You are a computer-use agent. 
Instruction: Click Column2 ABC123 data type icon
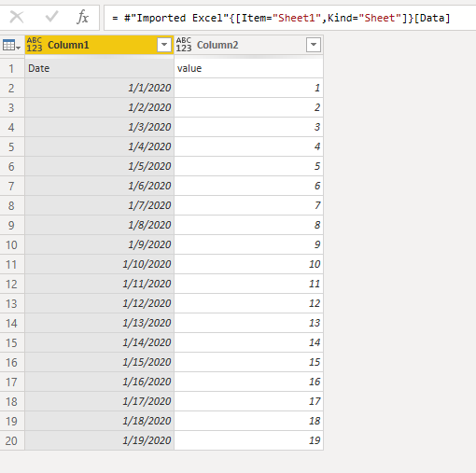tap(184, 45)
